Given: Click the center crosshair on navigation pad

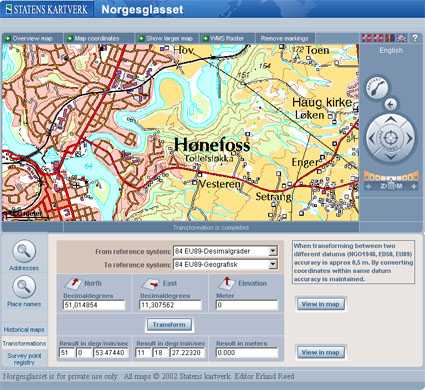Looking at the screenshot, I should click(x=391, y=138).
